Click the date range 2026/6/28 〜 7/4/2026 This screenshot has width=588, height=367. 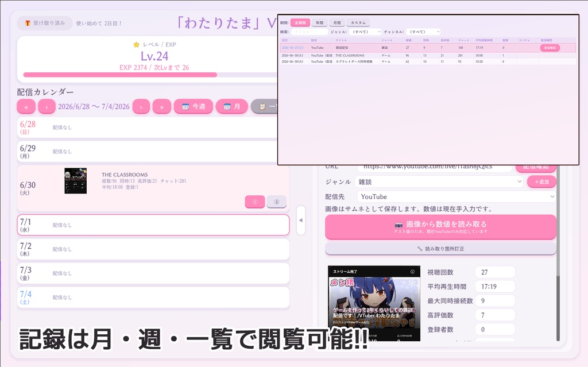pyautogui.click(x=94, y=107)
